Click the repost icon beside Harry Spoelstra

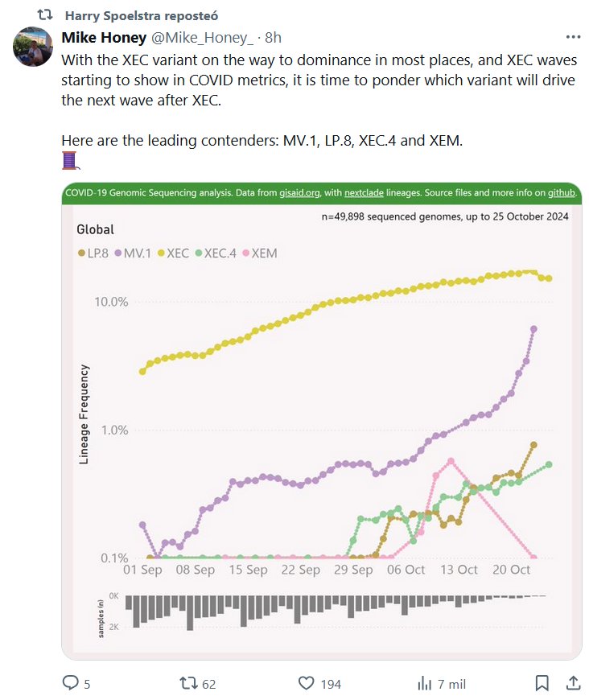tap(46, 15)
